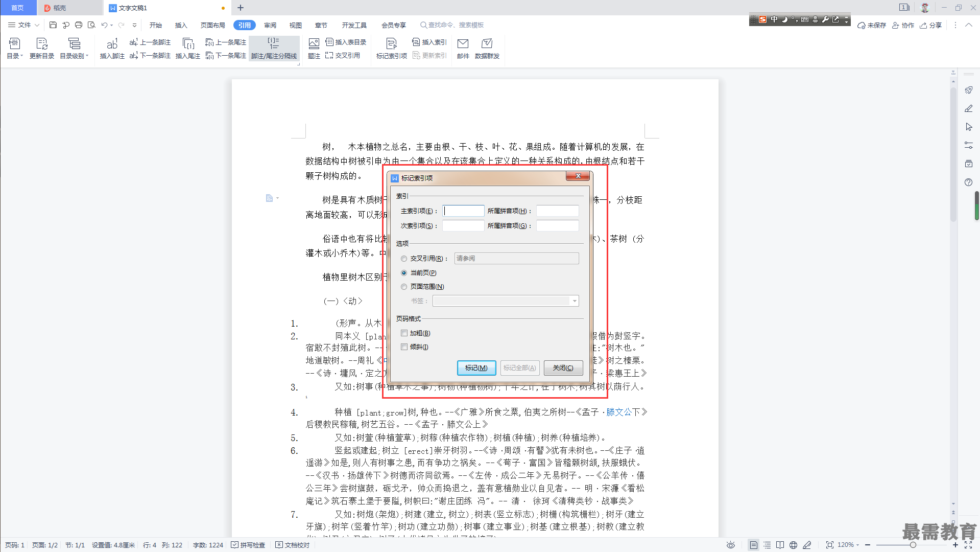980x552 pixels.
Task: Click the 次索引项(S) input field
Action: tap(463, 226)
